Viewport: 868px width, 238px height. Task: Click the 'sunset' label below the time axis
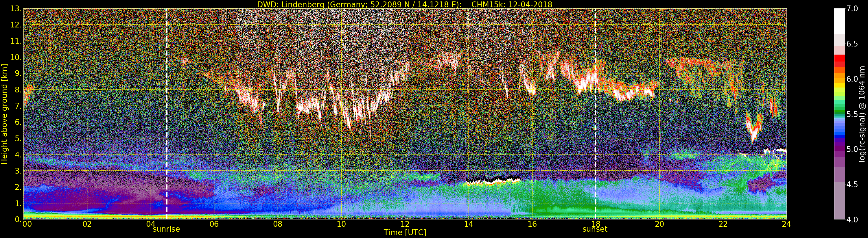(595, 229)
